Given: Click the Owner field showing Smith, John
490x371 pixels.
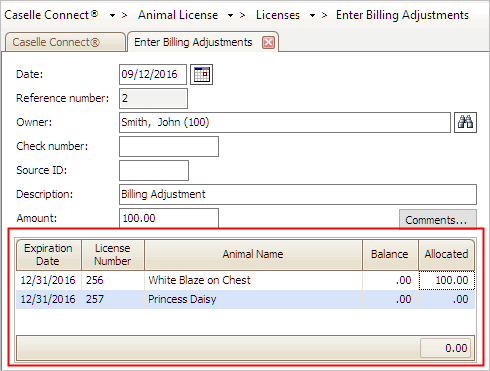Looking at the screenshot, I should tap(285, 122).
